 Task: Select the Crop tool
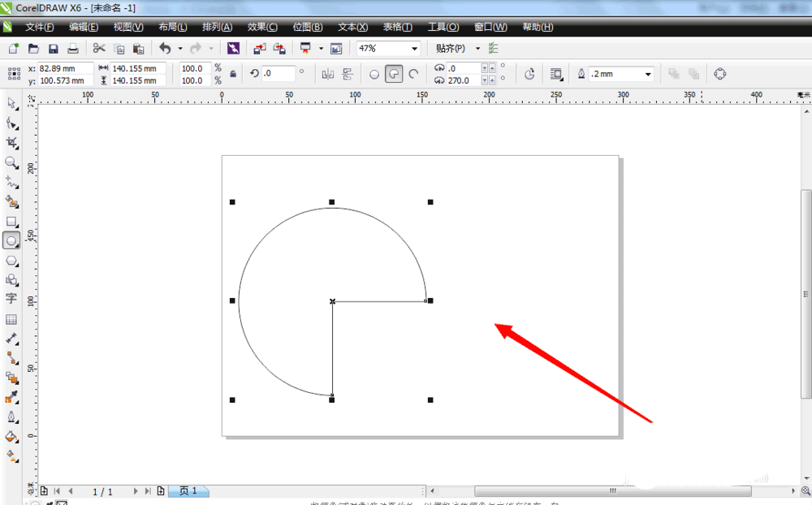click(x=12, y=143)
